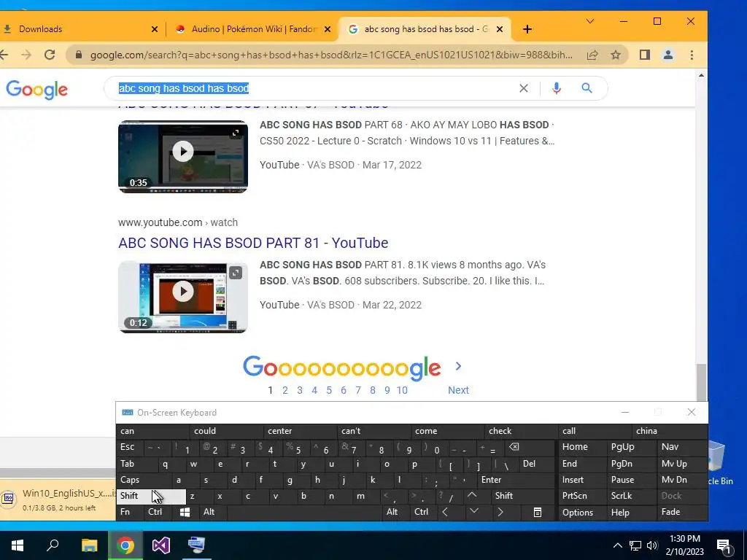747x560 pixels.
Task: Click the Chrome address bar URL
Action: click(x=331, y=55)
